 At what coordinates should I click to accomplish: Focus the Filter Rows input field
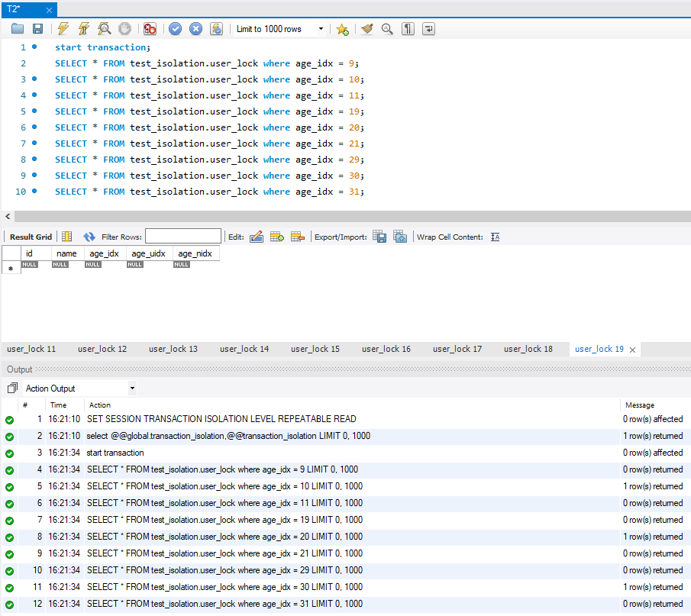point(183,236)
